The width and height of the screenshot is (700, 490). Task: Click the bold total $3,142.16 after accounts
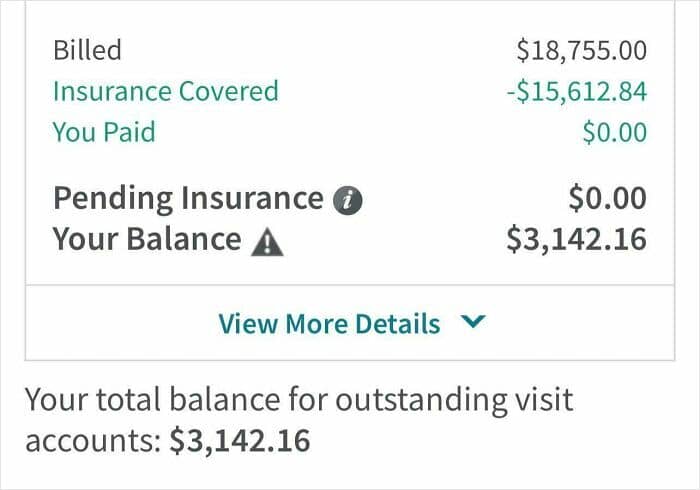tap(239, 439)
